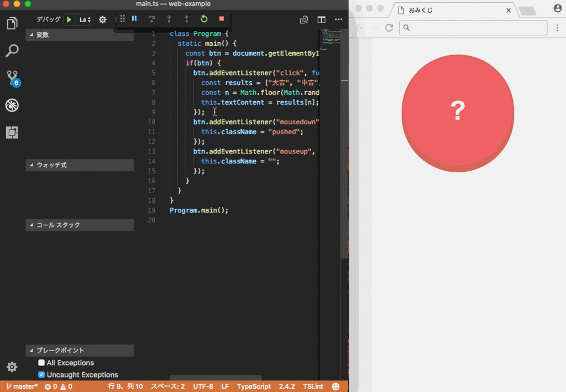
Task: Change indentation via スペース: 2
Action: (x=168, y=386)
